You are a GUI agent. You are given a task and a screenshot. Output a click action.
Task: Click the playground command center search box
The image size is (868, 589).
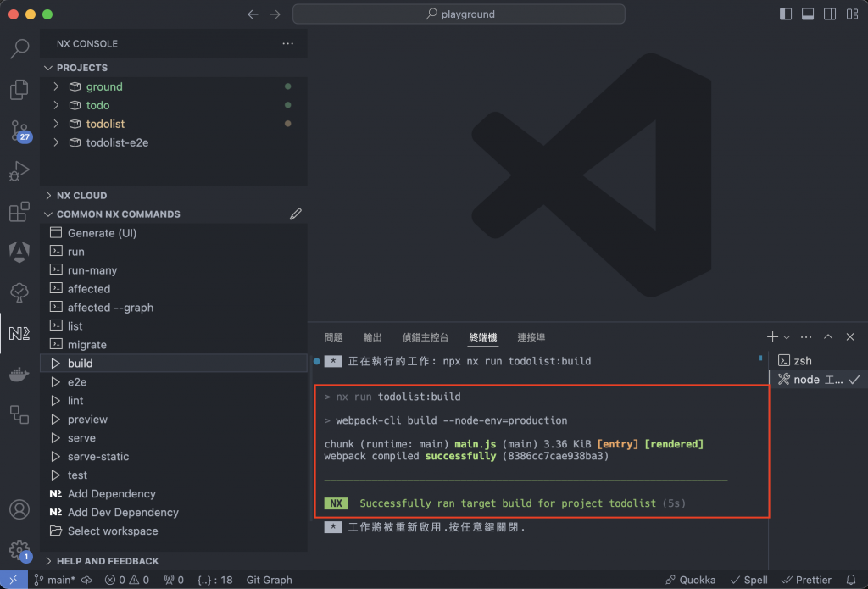tap(459, 14)
